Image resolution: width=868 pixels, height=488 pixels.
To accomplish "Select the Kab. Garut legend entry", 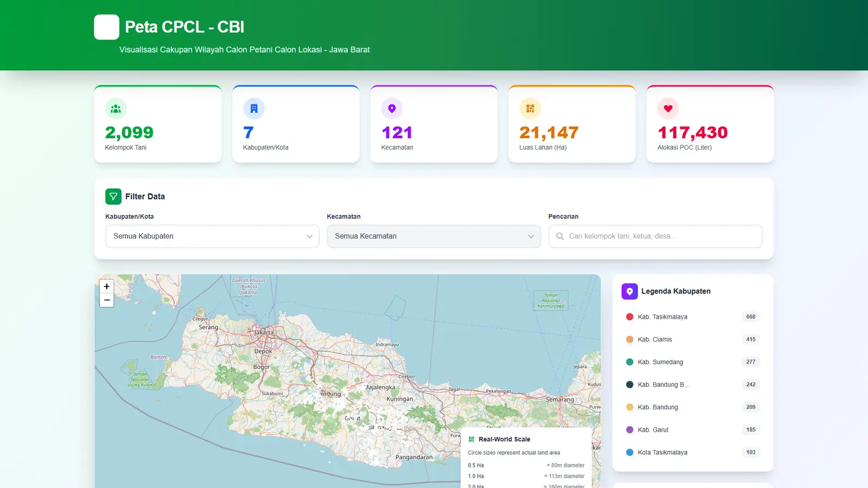I will pos(693,429).
